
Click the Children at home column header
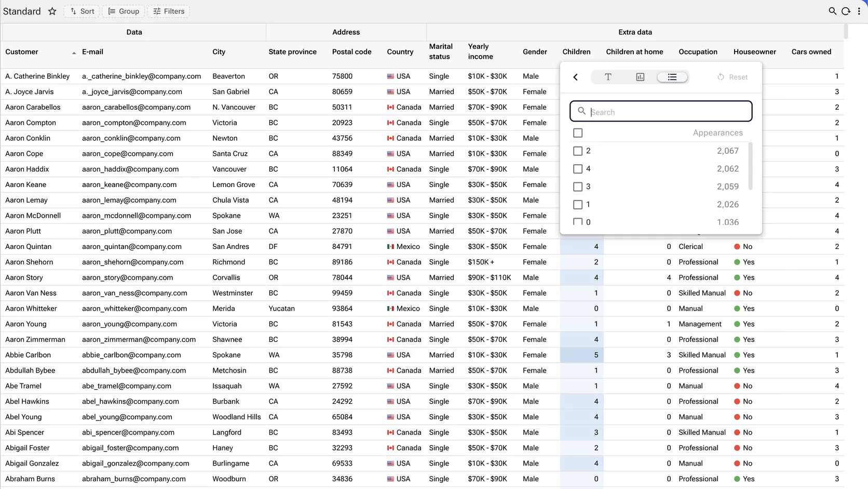coord(634,52)
